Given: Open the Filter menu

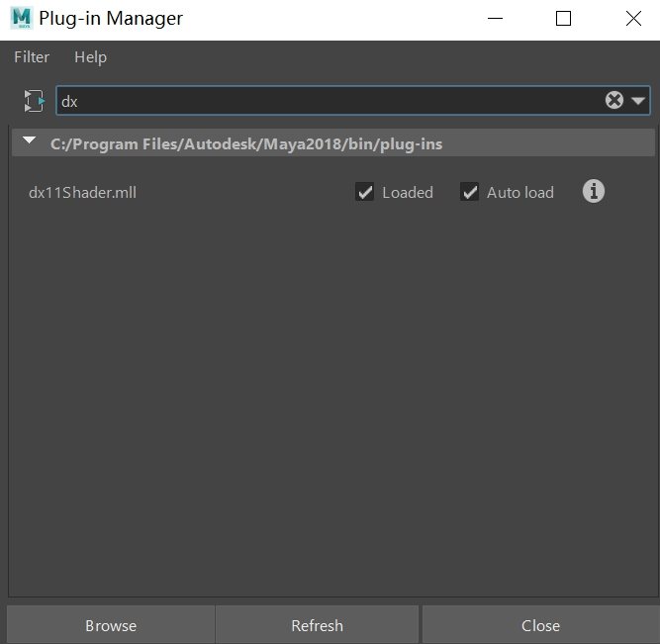Looking at the screenshot, I should (32, 56).
